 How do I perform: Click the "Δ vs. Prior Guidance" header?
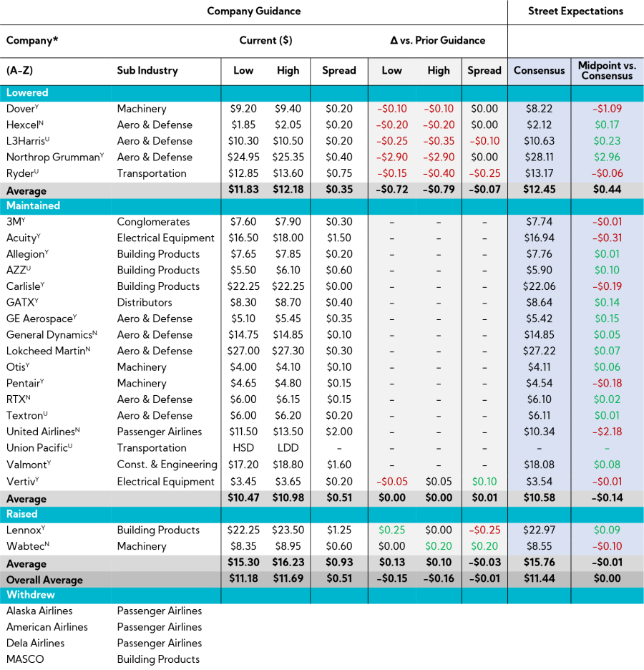pyautogui.click(x=437, y=41)
